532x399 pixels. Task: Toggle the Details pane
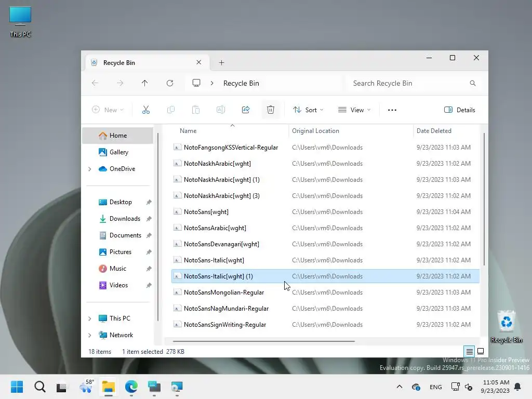[x=460, y=110]
